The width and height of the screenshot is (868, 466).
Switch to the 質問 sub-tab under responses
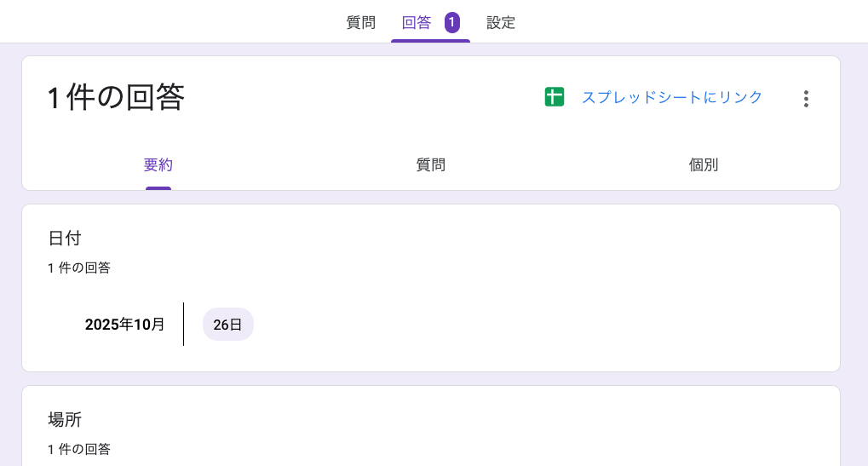[x=431, y=164]
